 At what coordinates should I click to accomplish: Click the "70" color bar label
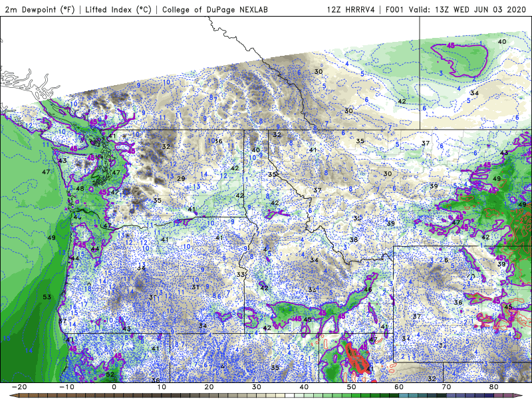pyautogui.click(x=446, y=387)
